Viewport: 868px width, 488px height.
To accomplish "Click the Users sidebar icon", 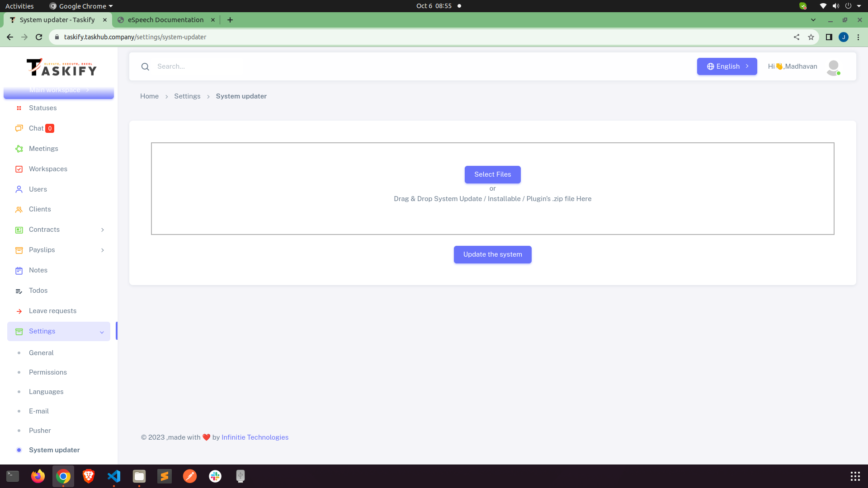I will (19, 189).
